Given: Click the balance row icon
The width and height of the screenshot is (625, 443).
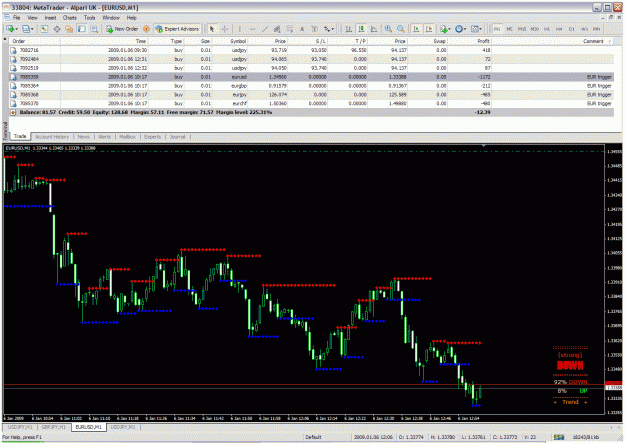Looking at the screenshot, I should pyautogui.click(x=13, y=112).
